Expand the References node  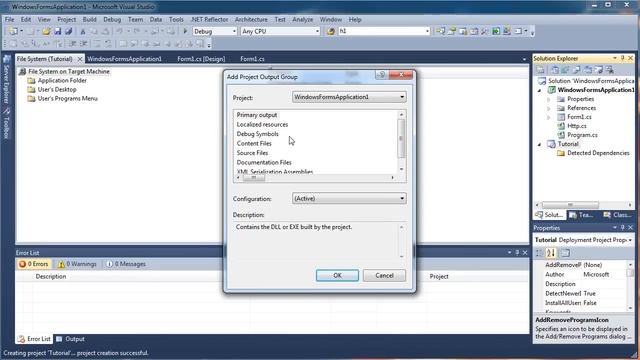coord(549,108)
